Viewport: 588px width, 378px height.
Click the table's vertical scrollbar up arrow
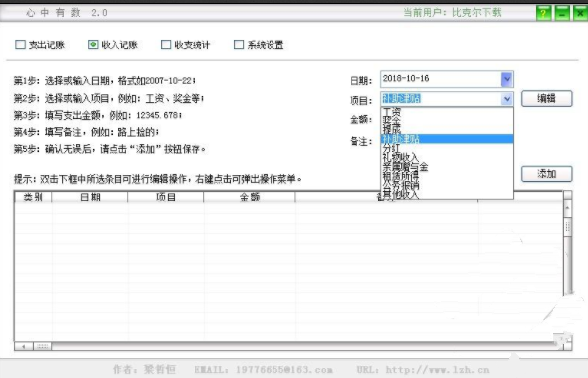coord(567,207)
